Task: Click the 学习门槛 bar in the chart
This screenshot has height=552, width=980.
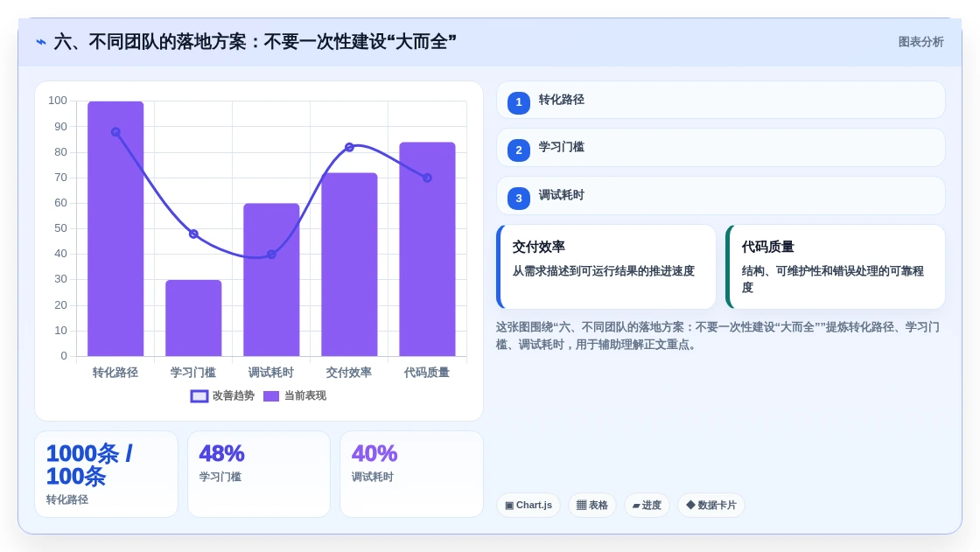Action: point(193,318)
